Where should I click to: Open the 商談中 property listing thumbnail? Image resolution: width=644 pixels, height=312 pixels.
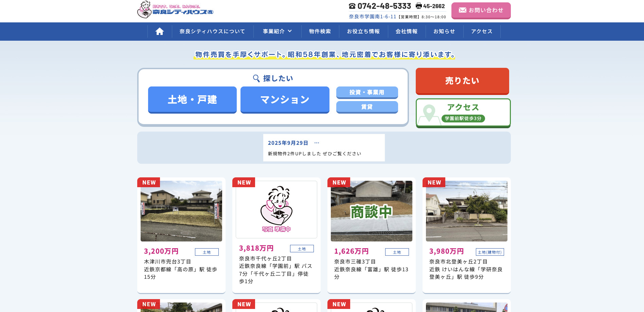tap(371, 211)
